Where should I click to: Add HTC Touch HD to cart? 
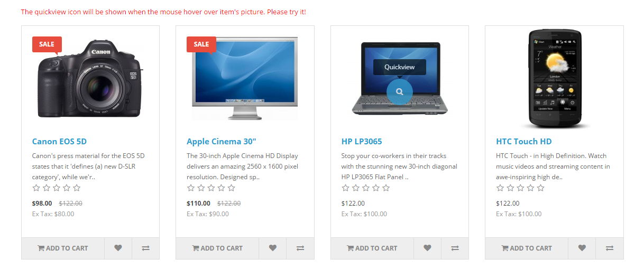click(527, 248)
